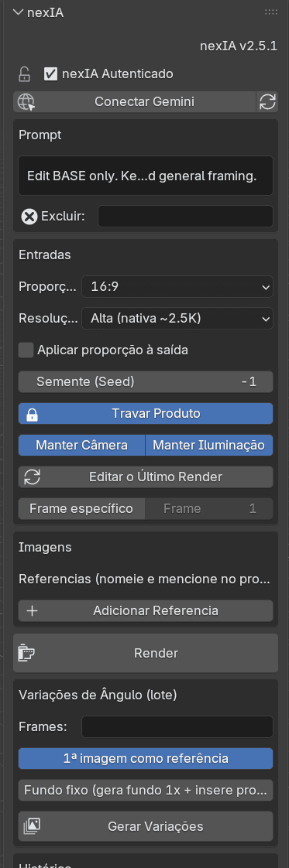Click Gerar Variações with images icon
Viewport: 289px width, 868px height.
tap(146, 826)
